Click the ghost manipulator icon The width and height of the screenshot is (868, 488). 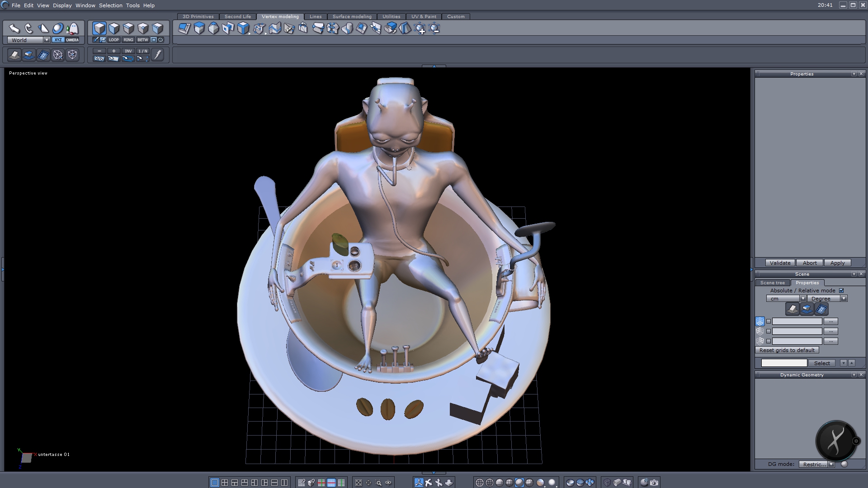[x=72, y=28]
